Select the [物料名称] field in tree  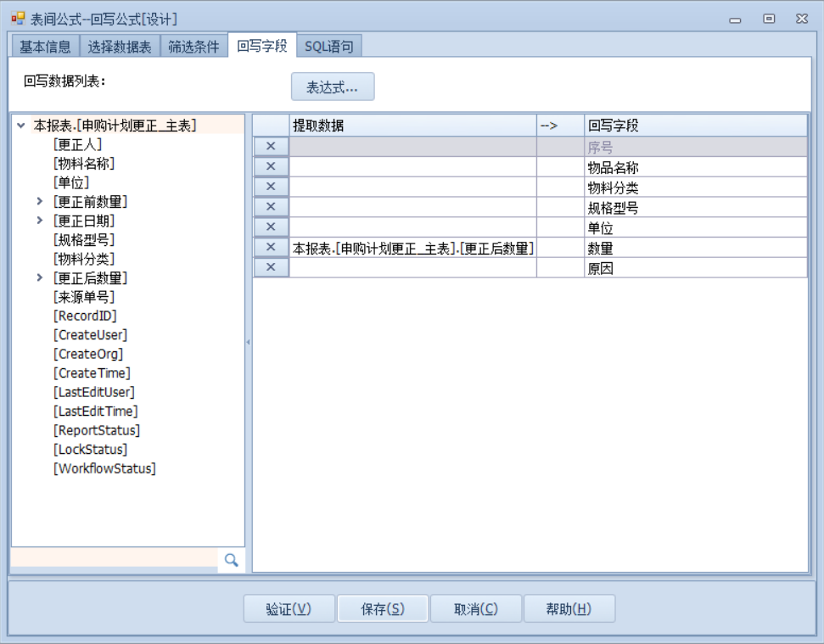[x=83, y=164]
